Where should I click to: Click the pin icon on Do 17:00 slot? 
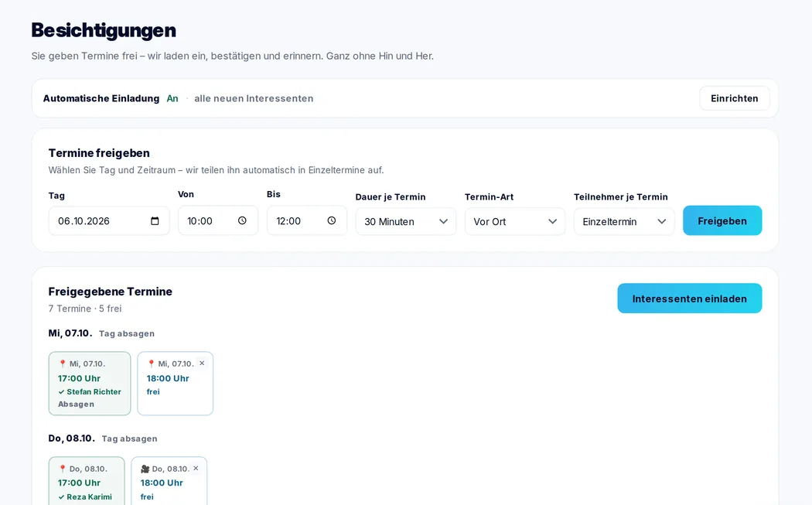pyautogui.click(x=62, y=469)
